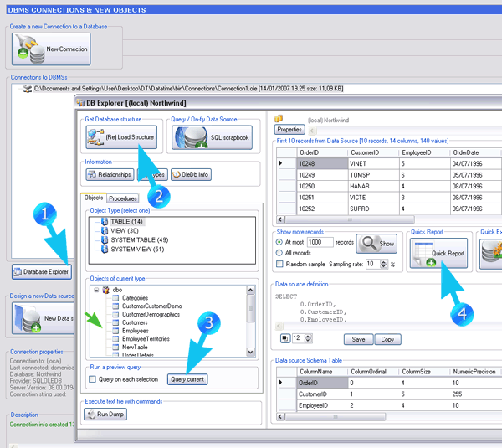Viewport: 502px width, 448px height.
Task: Click the Run Dump button
Action: [105, 414]
